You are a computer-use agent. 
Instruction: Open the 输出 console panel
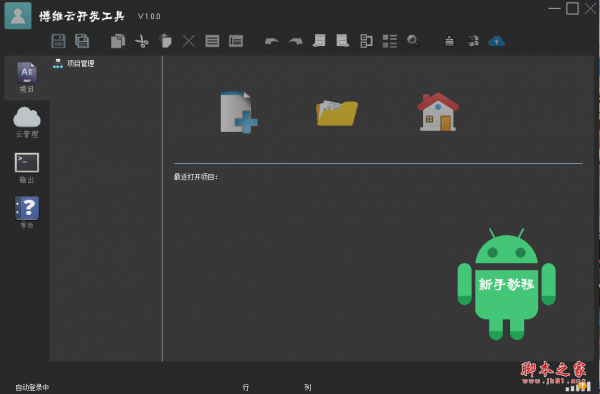click(x=27, y=168)
